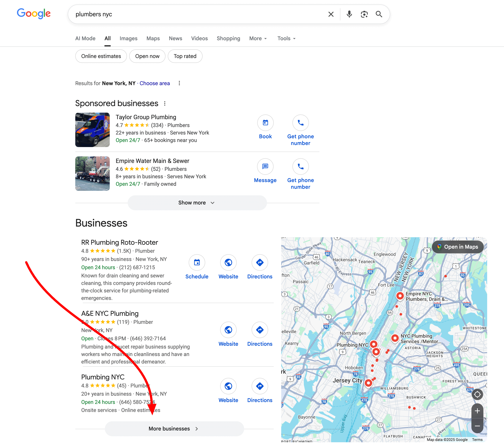Open search by image camera icon

[364, 14]
